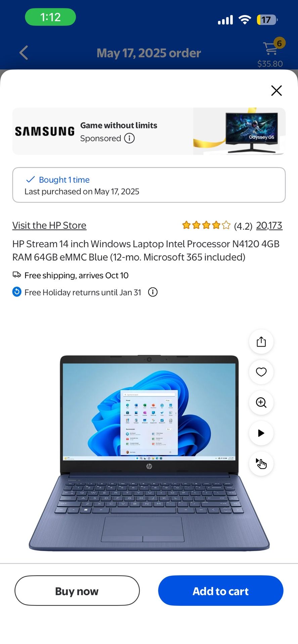Image resolution: width=298 pixels, height=644 pixels.
Task: Play the product video with the play icon
Action: pyautogui.click(x=261, y=433)
